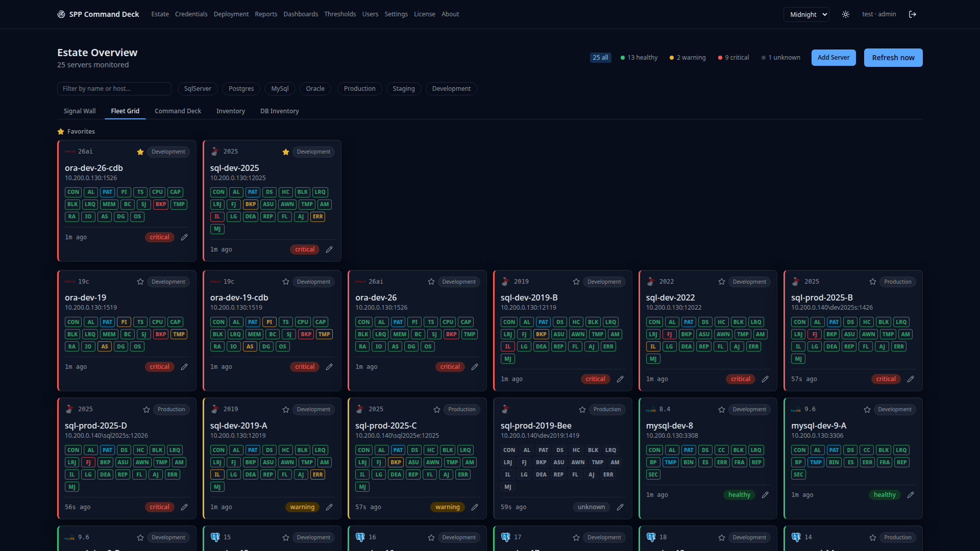The image size is (980, 551).
Task: Click SPP Command Deck logo icon
Action: pyautogui.click(x=61, y=14)
